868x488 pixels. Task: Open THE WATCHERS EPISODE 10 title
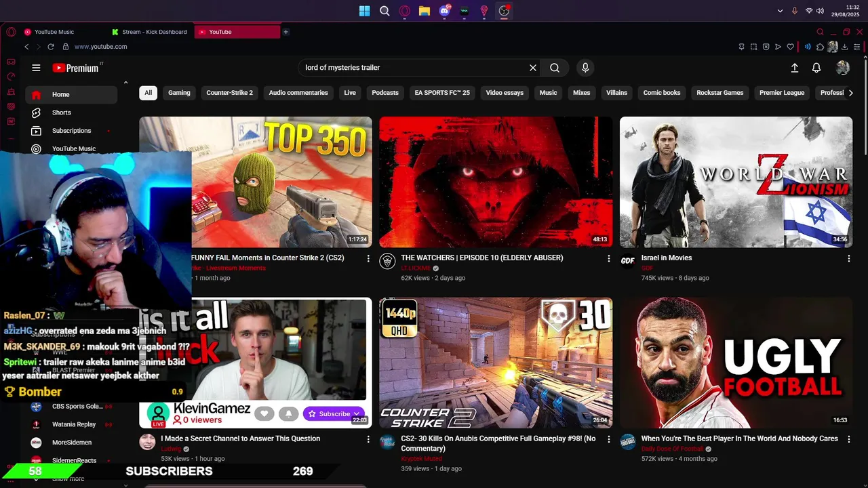[481, 258]
